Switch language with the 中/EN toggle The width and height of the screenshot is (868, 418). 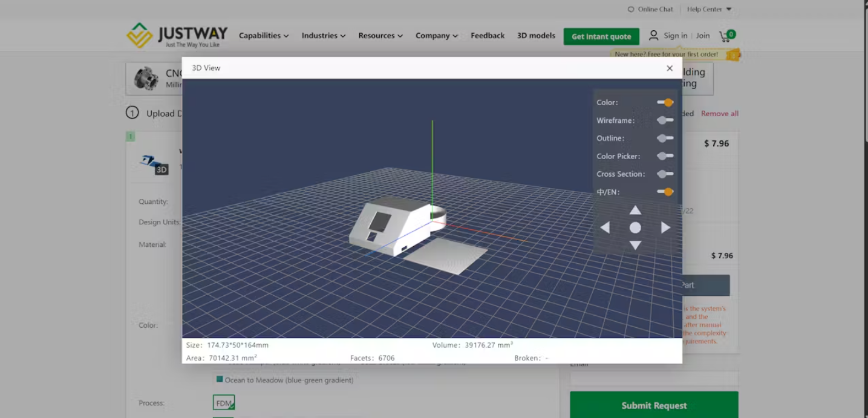666,191
